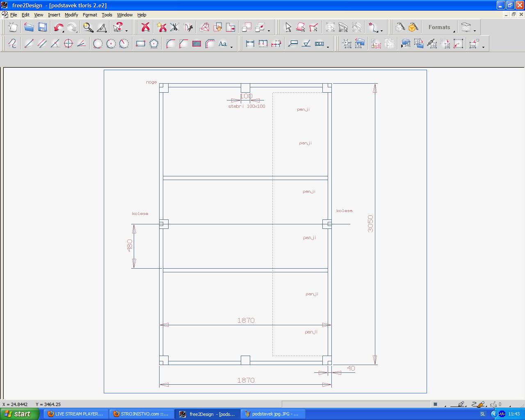Click the Windows start button
The width and height of the screenshot is (525, 420).
19,414
